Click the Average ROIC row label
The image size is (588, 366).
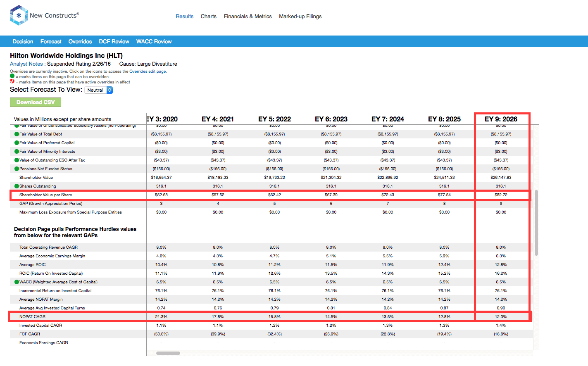pyautogui.click(x=33, y=265)
